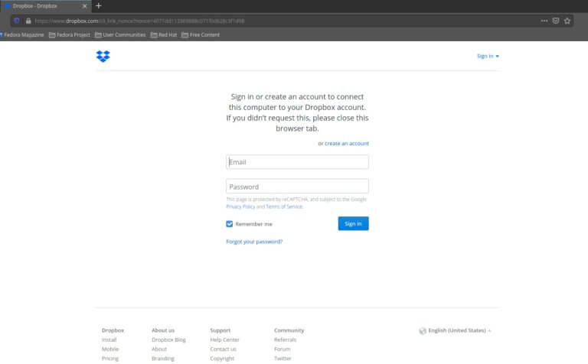The image size is (588, 364).
Task: Bookmark this page with the star icon
Action: (x=567, y=21)
